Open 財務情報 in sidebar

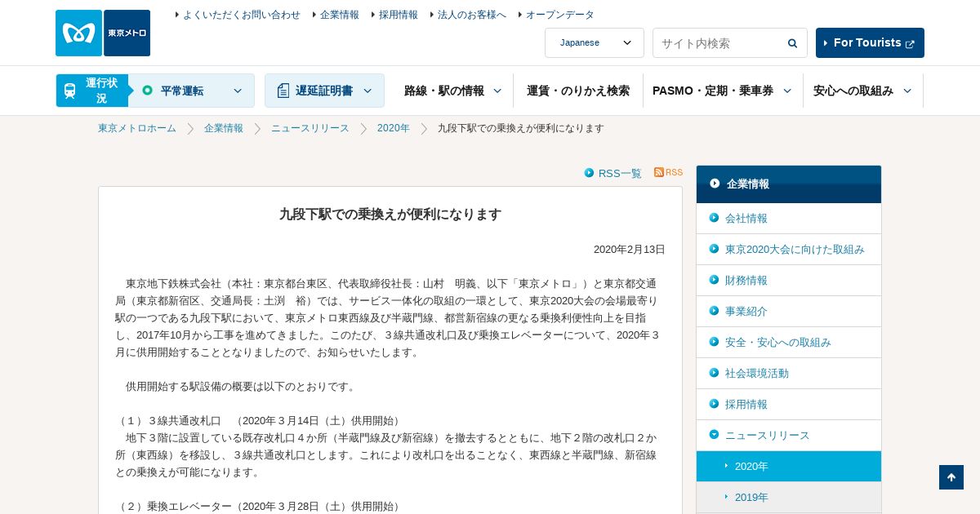[x=746, y=280]
